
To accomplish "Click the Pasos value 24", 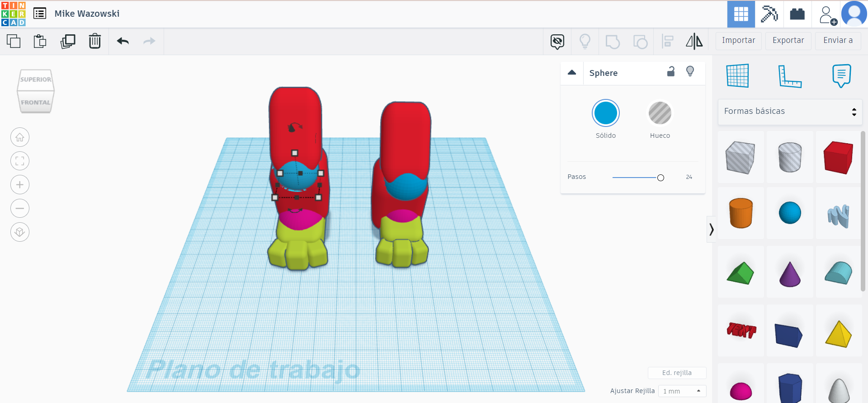I will (689, 177).
